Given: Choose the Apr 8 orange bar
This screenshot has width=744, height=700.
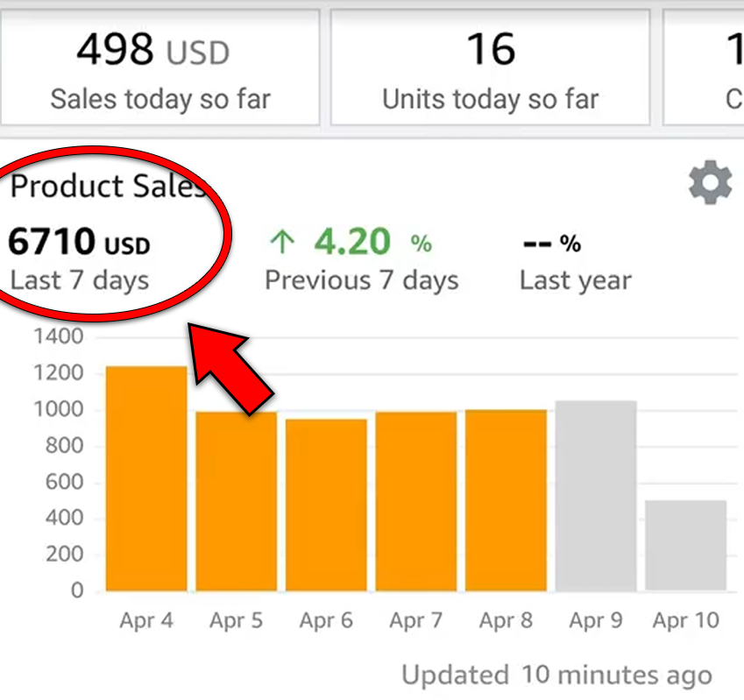Looking at the screenshot, I should (x=506, y=500).
